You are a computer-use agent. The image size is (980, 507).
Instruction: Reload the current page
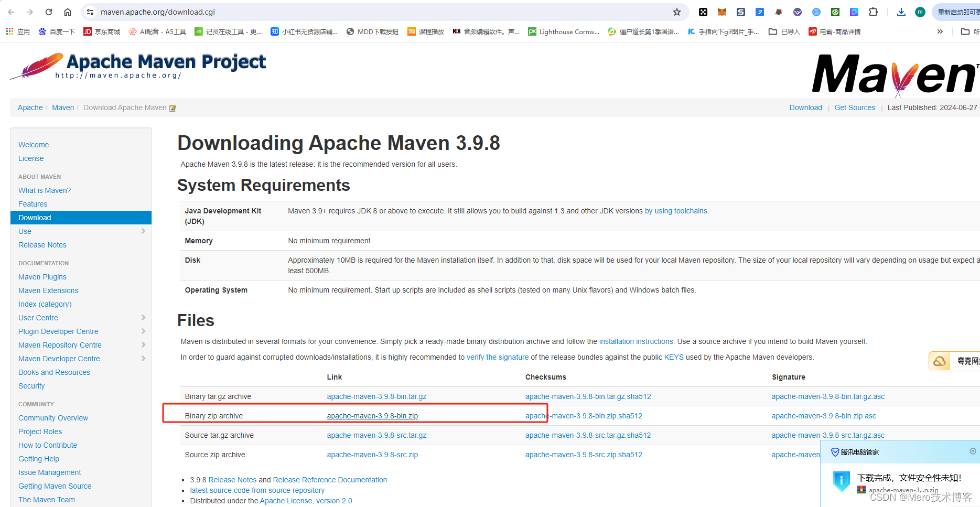pyautogui.click(x=49, y=12)
